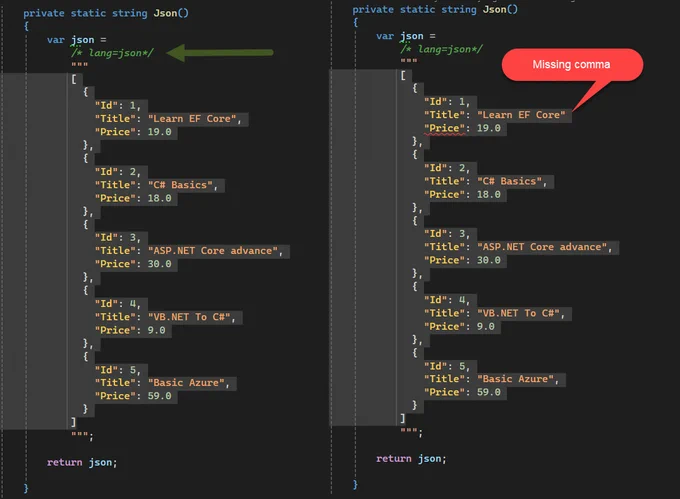Click the "var" keyword in left snippet
This screenshot has height=499, width=680.
tap(56, 40)
